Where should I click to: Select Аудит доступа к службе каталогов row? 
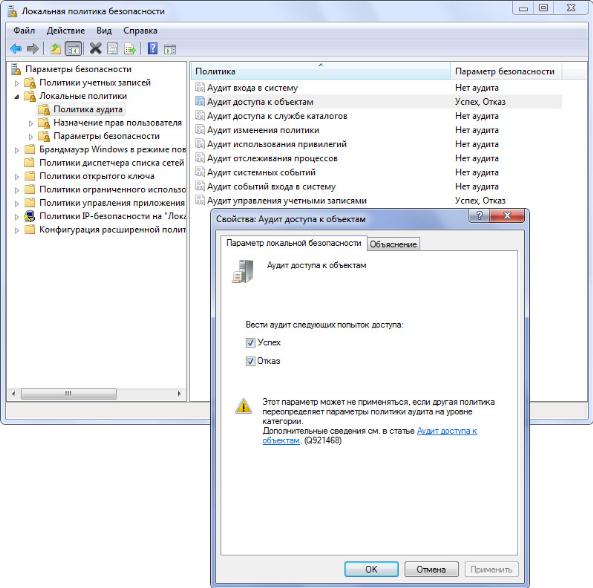(378, 116)
